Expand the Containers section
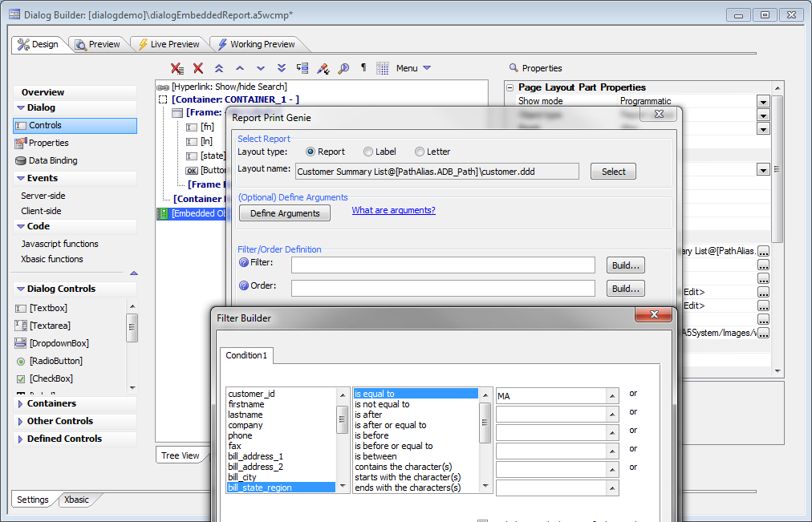The image size is (812, 522). 21,403
